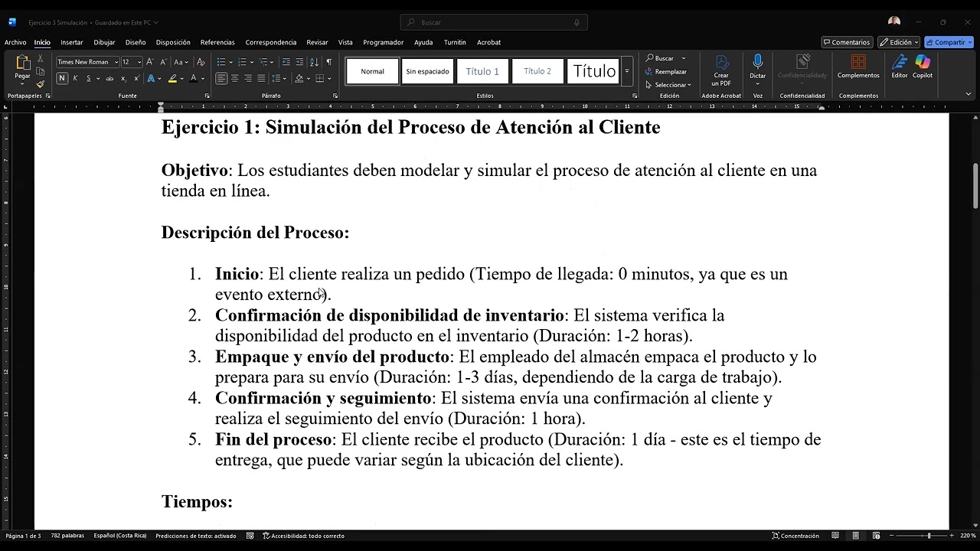Click the numbered list icon
980x551 pixels.
(x=242, y=62)
